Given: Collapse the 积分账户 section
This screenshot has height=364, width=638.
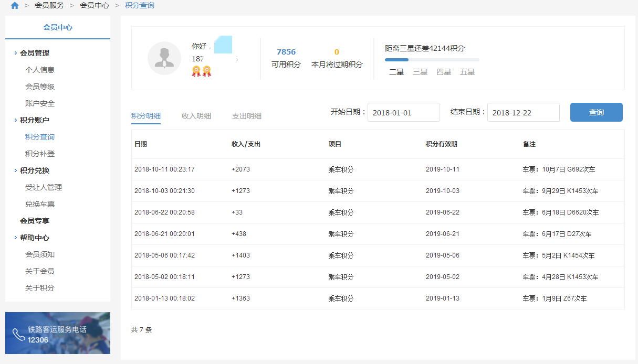Looking at the screenshot, I should [x=16, y=120].
